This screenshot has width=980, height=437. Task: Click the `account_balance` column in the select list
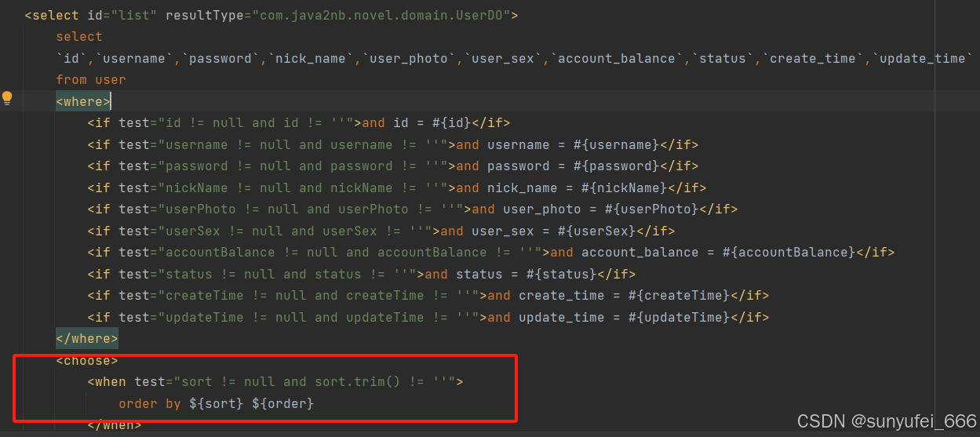coord(616,58)
